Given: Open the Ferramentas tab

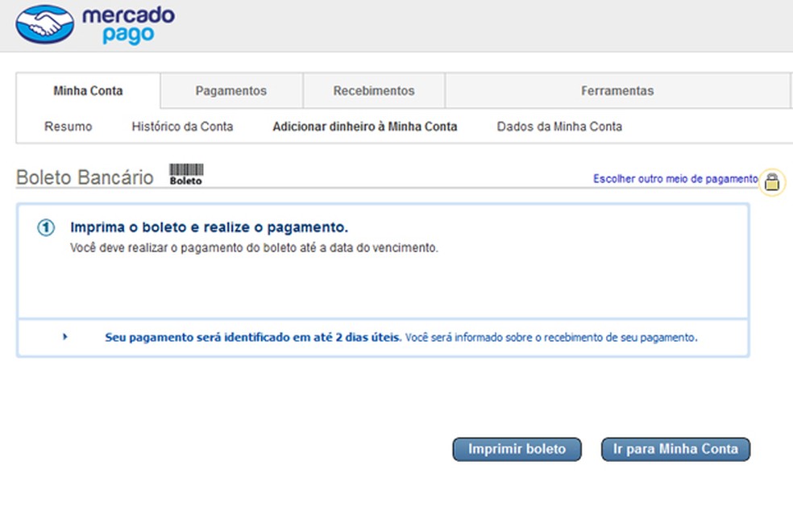Looking at the screenshot, I should (x=617, y=90).
